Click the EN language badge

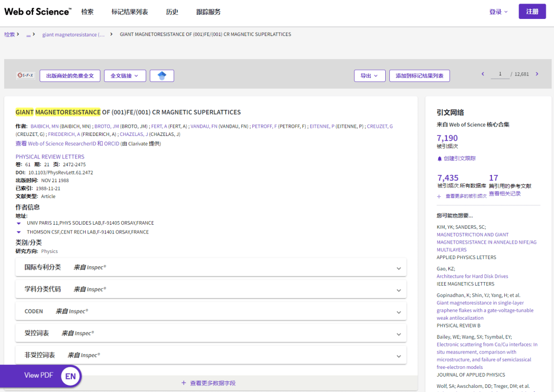coord(70,377)
